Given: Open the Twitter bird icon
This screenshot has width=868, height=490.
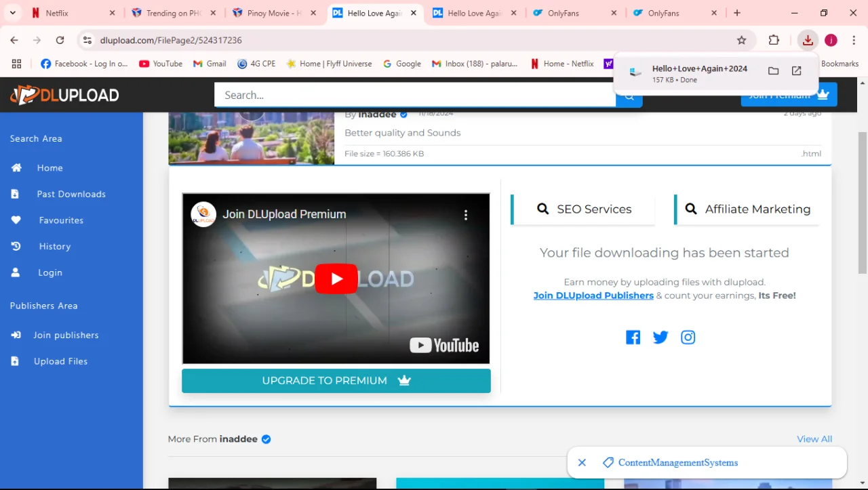Looking at the screenshot, I should click(660, 338).
